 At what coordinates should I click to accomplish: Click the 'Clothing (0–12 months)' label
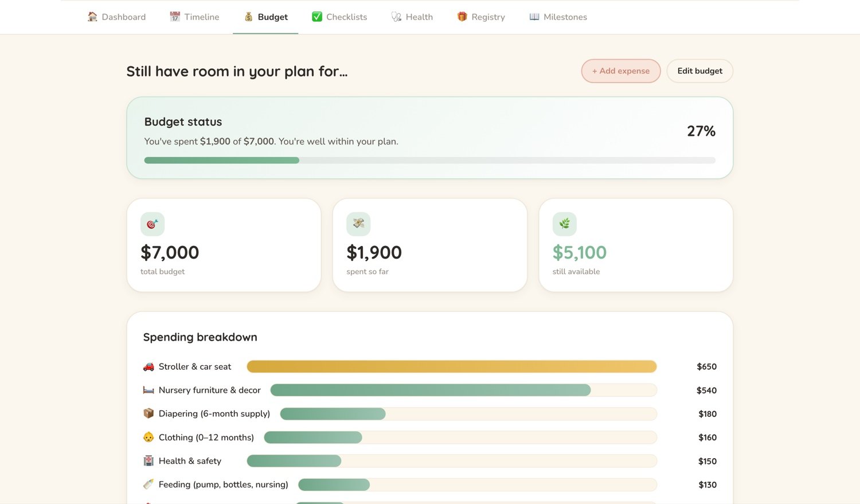[x=206, y=437]
